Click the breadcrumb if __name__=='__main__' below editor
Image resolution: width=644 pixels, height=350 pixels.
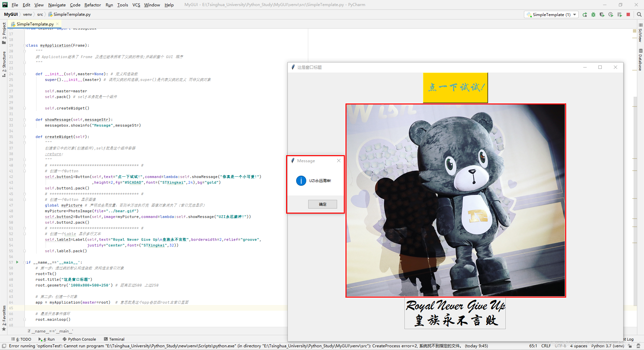point(50,331)
